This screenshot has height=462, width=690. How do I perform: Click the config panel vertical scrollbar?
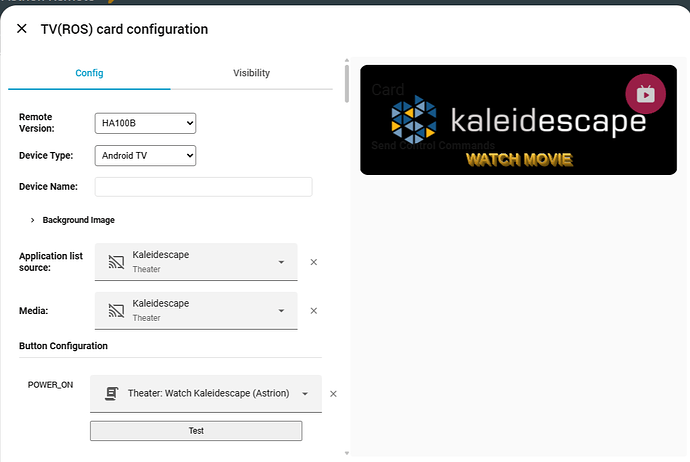[x=347, y=84]
